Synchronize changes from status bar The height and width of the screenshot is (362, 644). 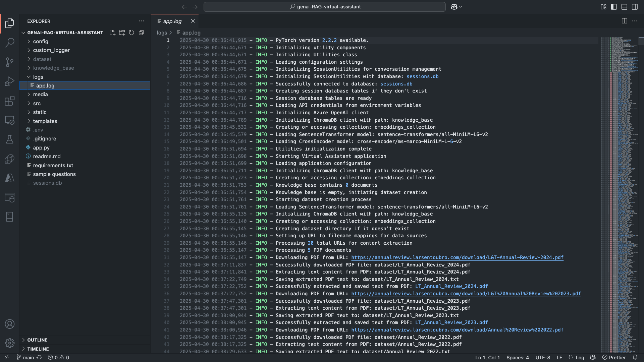pyautogui.click(x=39, y=358)
